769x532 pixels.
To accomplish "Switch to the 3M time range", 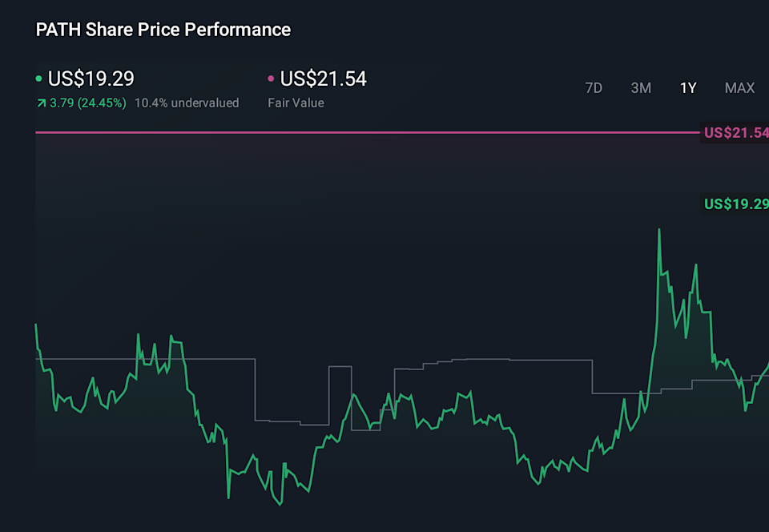I will click(641, 88).
